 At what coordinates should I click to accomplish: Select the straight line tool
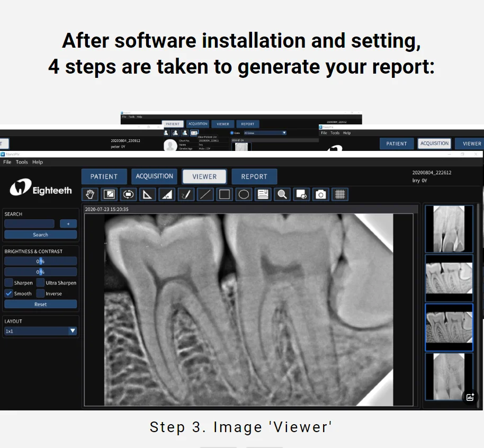pyautogui.click(x=205, y=194)
